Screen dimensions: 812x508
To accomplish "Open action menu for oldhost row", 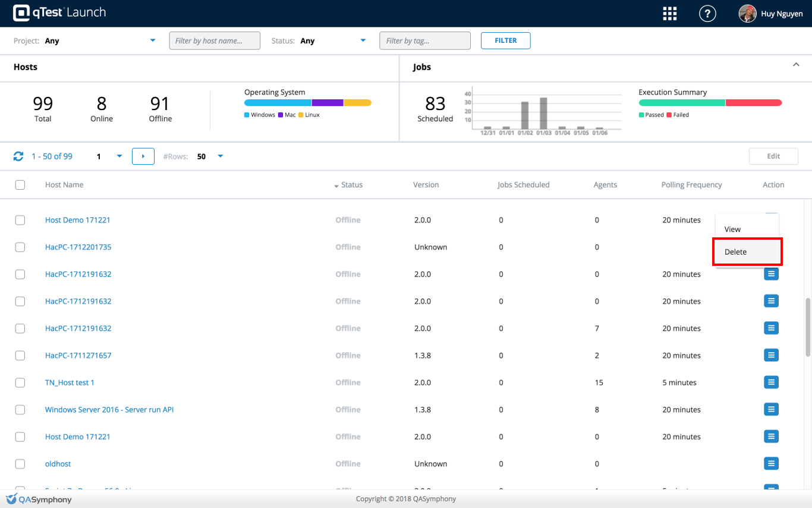I will [x=771, y=463].
